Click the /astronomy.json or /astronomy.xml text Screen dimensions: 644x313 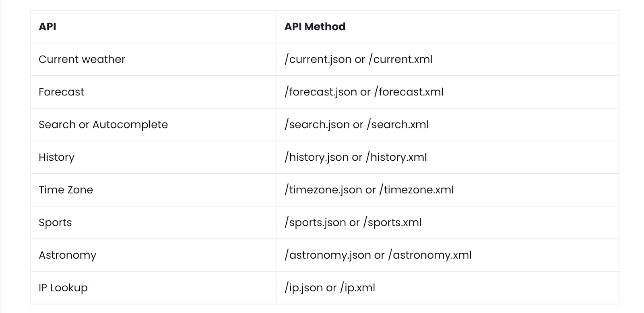click(x=378, y=255)
